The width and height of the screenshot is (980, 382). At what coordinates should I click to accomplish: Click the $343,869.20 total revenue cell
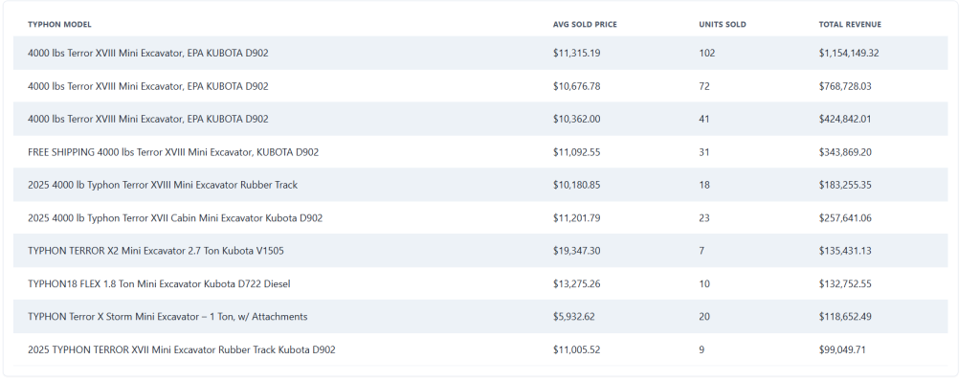pos(844,152)
